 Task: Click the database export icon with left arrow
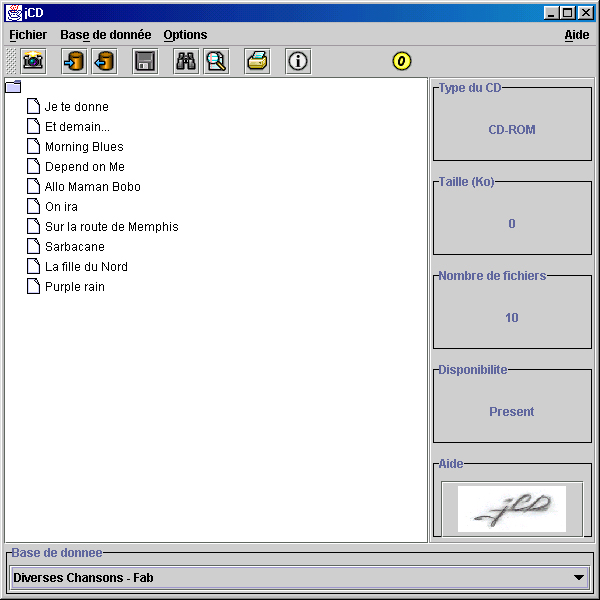pos(103,61)
